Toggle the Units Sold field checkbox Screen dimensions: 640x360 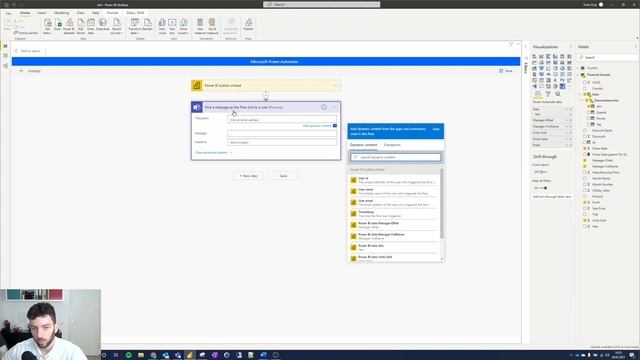click(585, 220)
